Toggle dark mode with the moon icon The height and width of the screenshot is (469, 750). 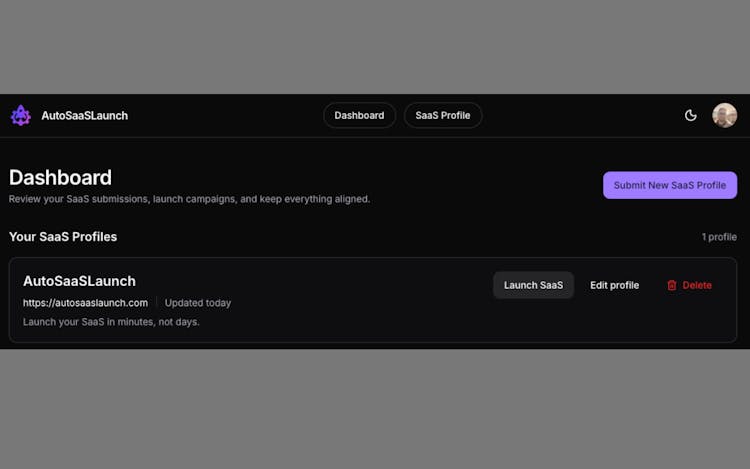[x=690, y=116]
